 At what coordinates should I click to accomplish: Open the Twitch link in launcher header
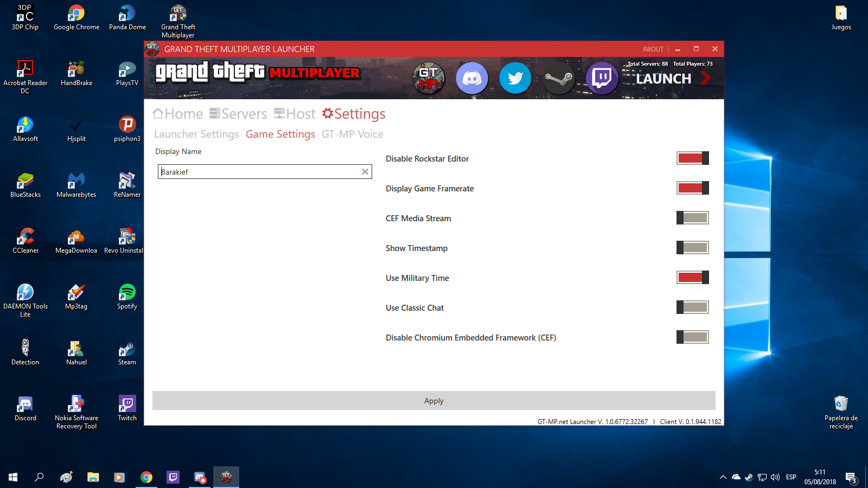click(602, 78)
